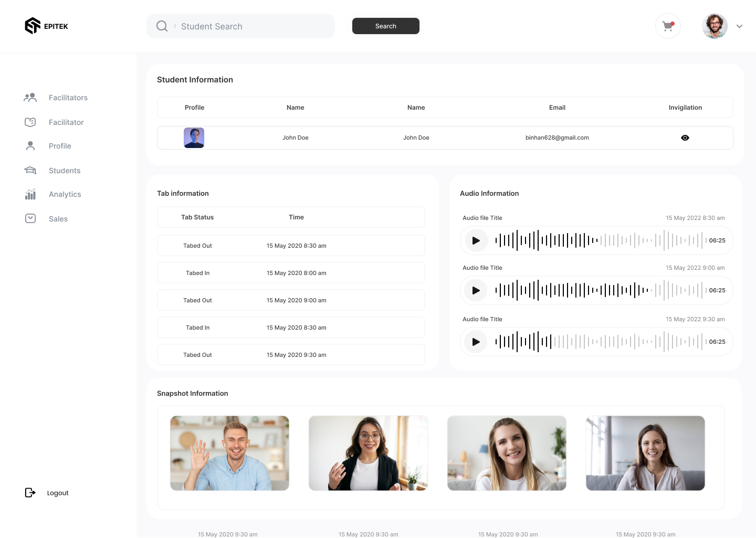
Task: Open the shopping cart icon
Action: (x=668, y=26)
